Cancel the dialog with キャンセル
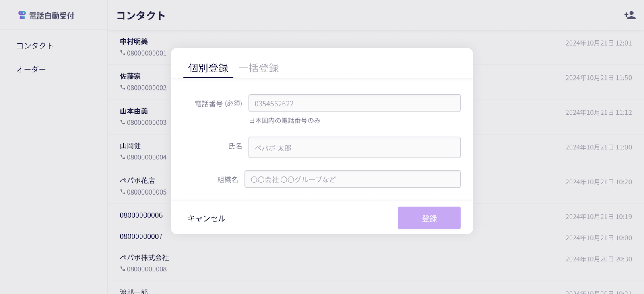The image size is (644, 294). point(206,218)
